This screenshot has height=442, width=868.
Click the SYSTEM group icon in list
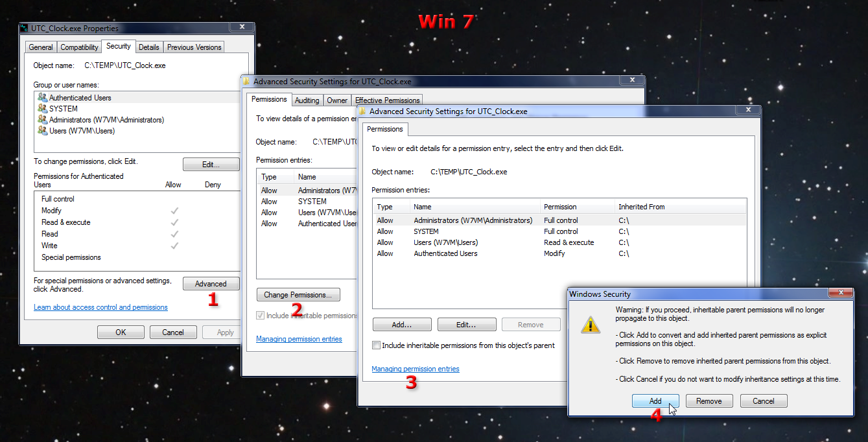[43, 109]
